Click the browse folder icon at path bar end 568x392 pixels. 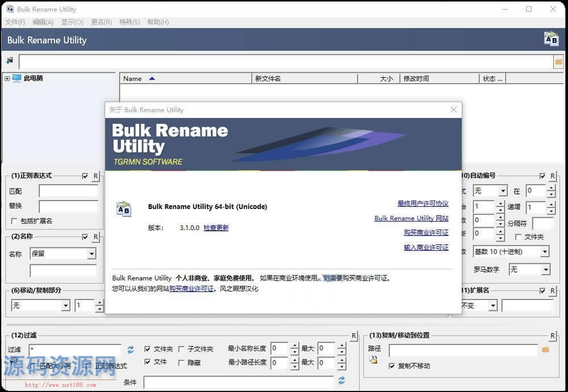tap(558, 61)
